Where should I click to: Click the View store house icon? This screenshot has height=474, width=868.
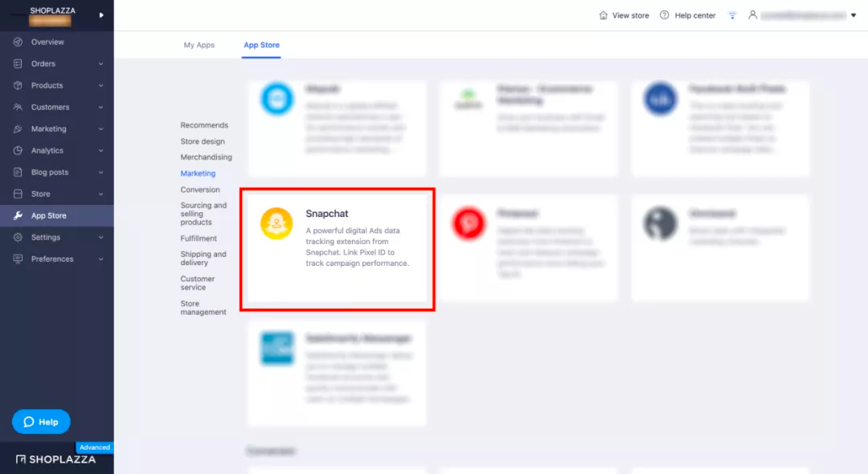coord(604,15)
